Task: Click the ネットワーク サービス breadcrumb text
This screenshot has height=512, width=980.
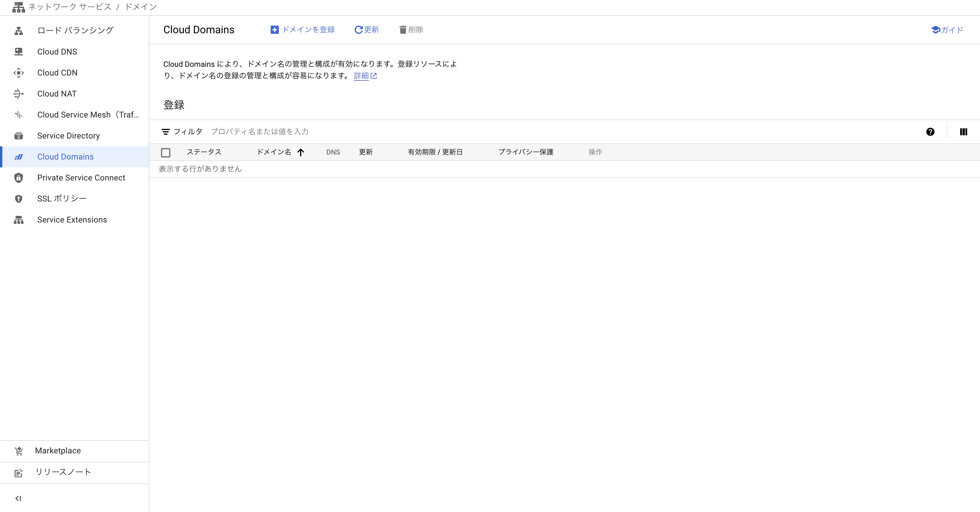Action: click(70, 7)
